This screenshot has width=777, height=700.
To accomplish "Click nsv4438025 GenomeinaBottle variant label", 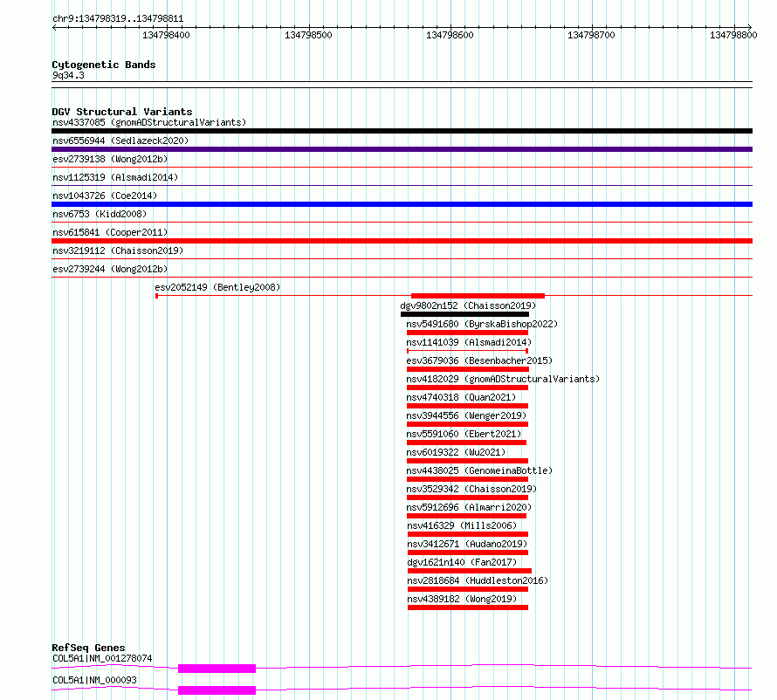I will [479, 470].
